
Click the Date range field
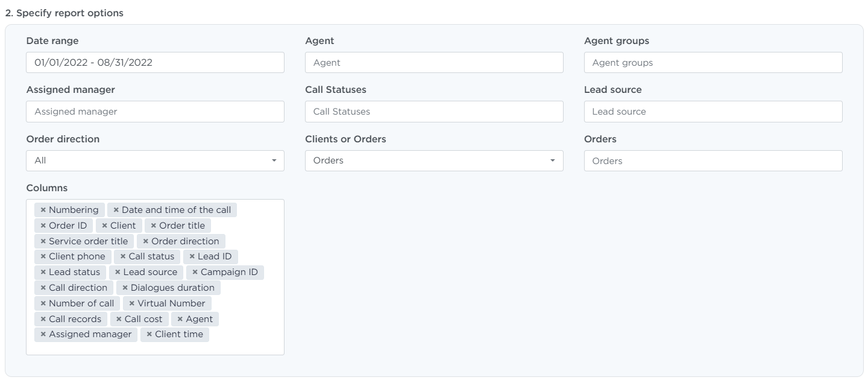coord(155,62)
